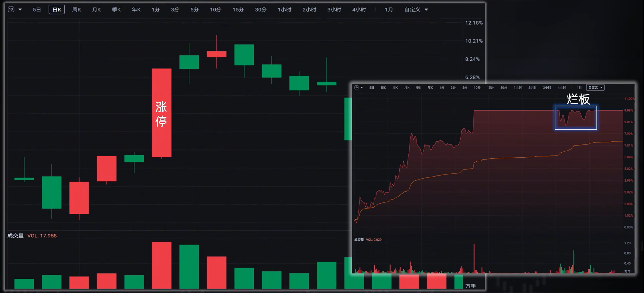Click the 烂板 highlighted box in inset chart
The width and height of the screenshot is (644, 293).
[576, 117]
